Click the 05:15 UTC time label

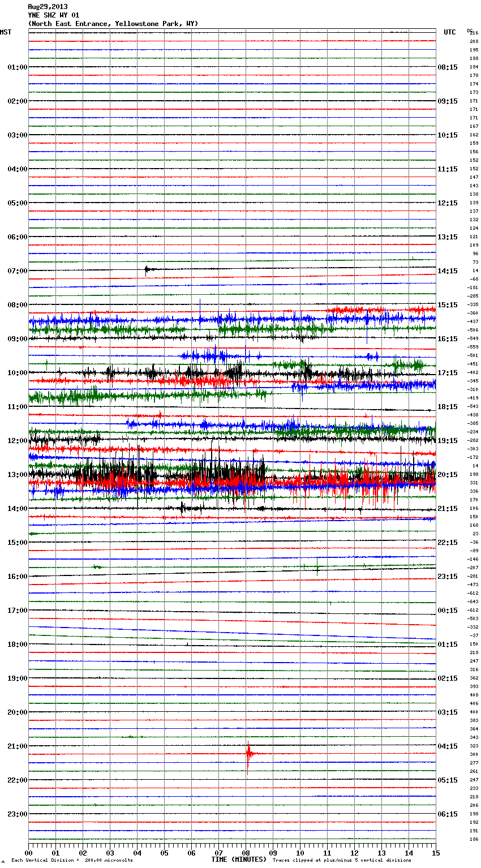448,780
